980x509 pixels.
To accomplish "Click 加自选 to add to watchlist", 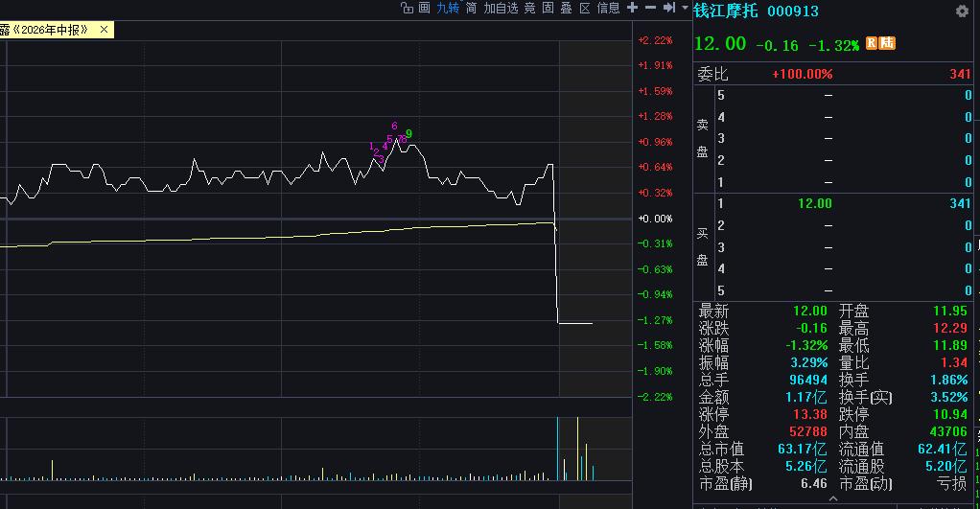I will (x=501, y=8).
